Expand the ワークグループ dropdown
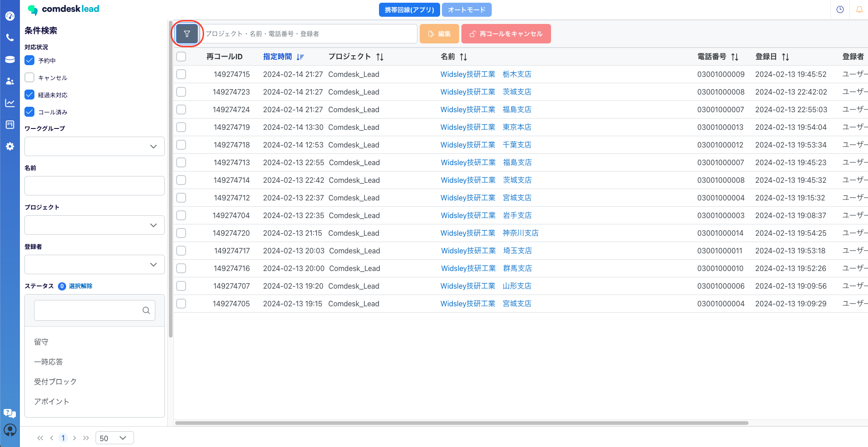The height and width of the screenshot is (447, 868). pos(94,147)
